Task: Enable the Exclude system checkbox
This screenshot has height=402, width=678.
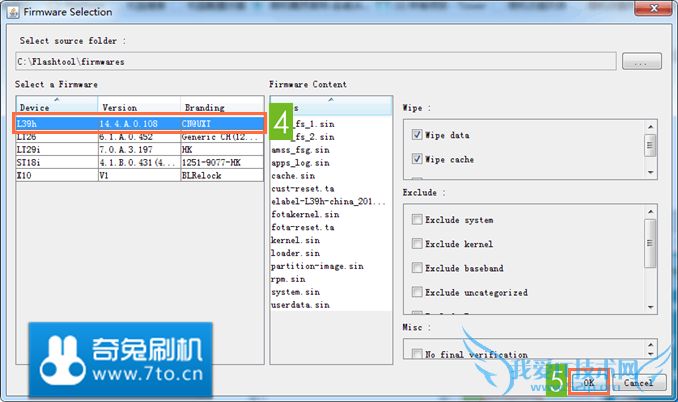Action: [417, 220]
